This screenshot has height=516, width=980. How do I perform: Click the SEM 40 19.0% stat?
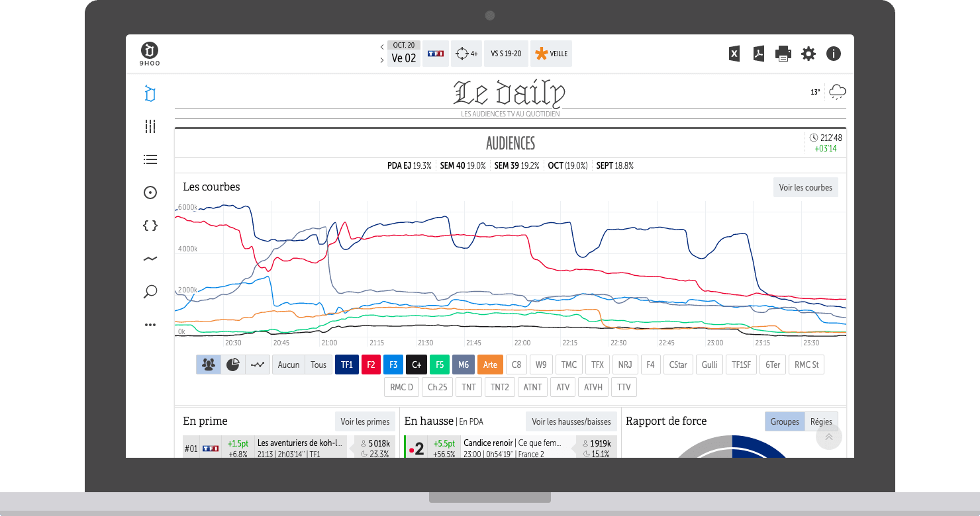click(463, 165)
